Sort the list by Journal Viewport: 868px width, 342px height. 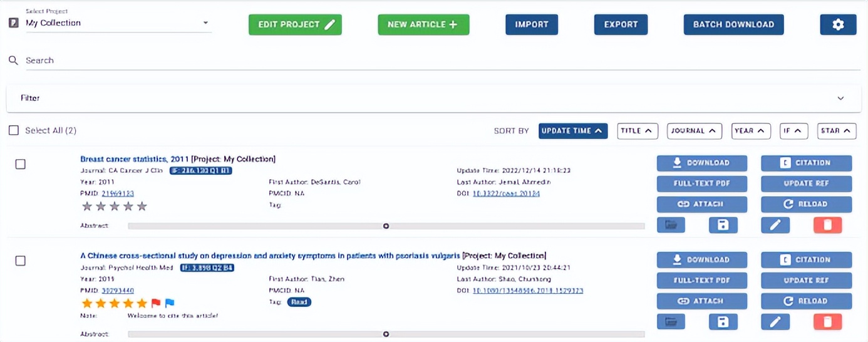coord(695,131)
